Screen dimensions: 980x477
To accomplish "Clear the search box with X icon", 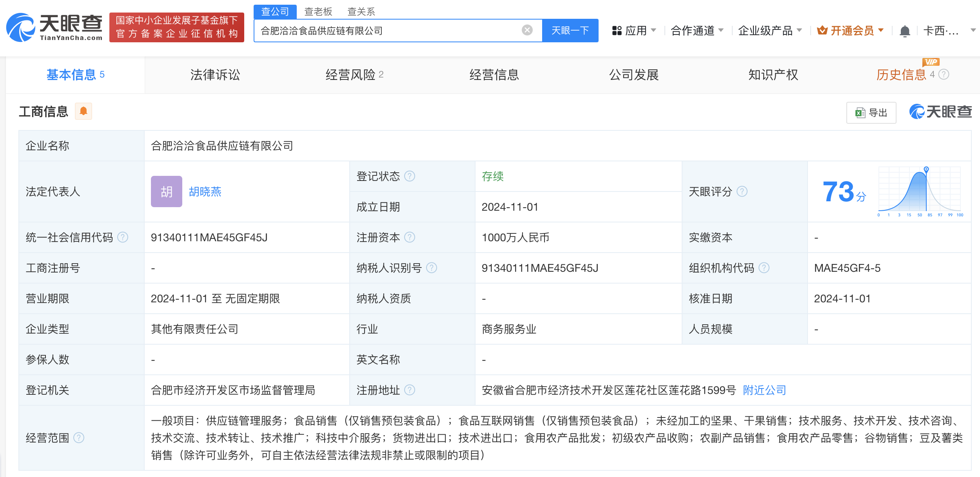I will click(527, 30).
